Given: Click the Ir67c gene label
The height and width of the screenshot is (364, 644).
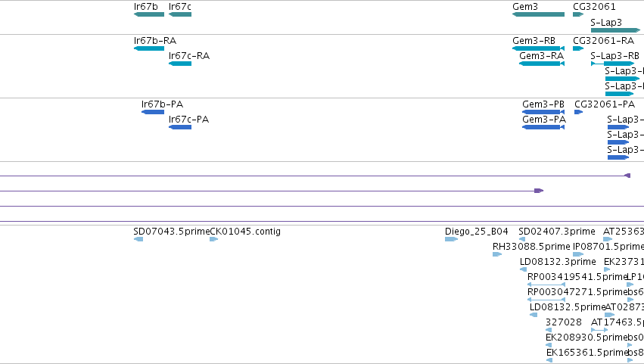Looking at the screenshot, I should (180, 7).
